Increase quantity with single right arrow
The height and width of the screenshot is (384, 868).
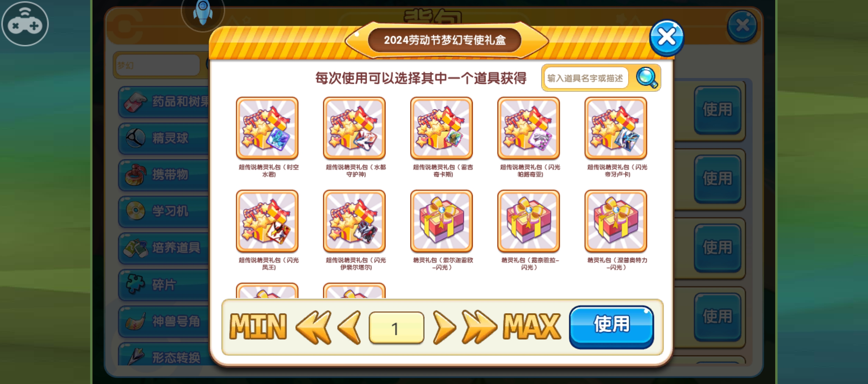pos(444,327)
